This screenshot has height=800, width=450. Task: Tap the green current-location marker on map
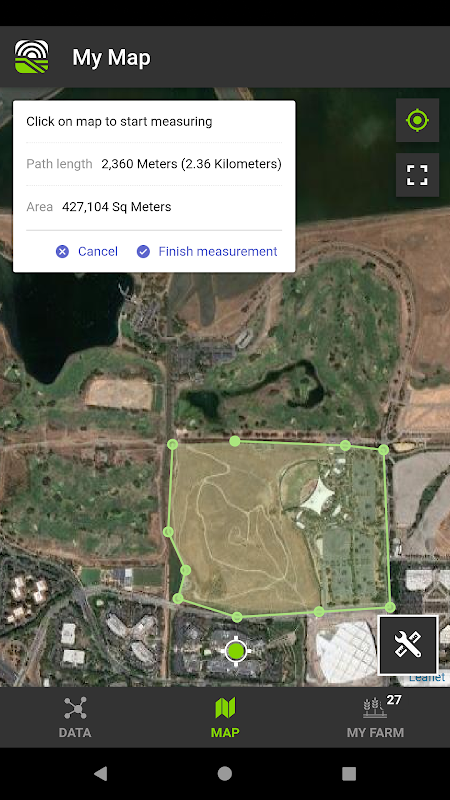[x=236, y=651]
